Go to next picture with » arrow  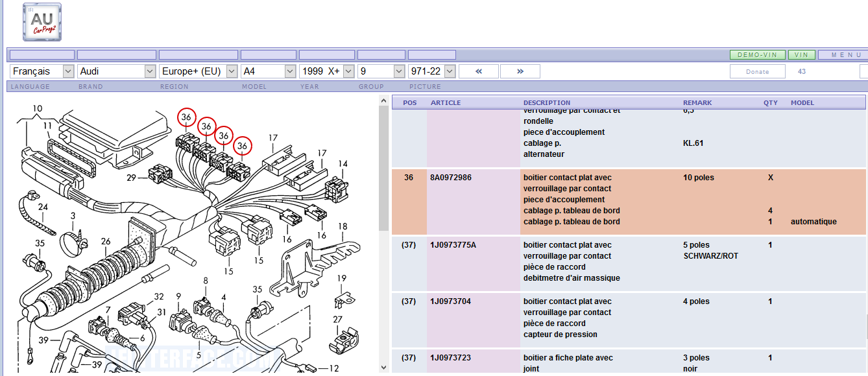click(520, 71)
